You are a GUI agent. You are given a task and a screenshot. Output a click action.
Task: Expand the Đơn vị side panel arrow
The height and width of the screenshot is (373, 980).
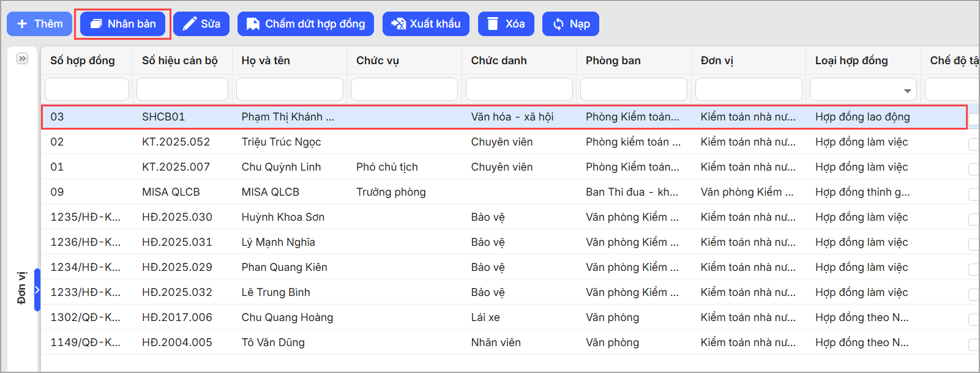[37, 290]
